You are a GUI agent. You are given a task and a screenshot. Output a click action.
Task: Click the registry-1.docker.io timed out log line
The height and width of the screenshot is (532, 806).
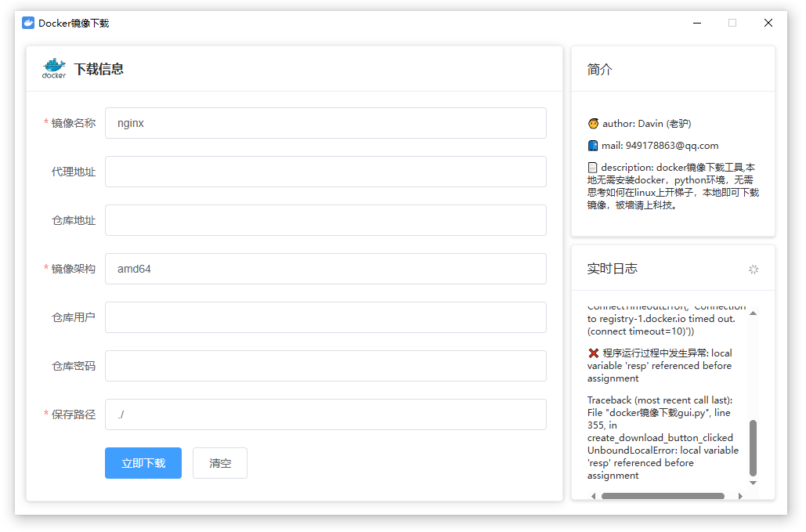(662, 319)
